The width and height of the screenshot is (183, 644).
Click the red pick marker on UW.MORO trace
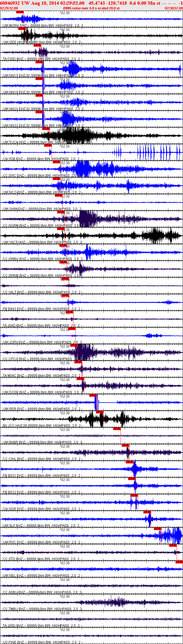tap(20, 12)
